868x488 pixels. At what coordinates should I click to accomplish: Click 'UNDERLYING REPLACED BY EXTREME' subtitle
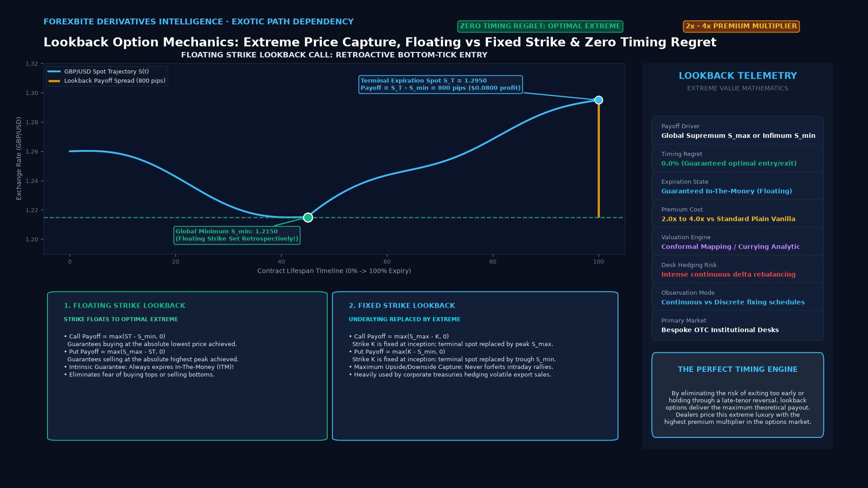(405, 319)
